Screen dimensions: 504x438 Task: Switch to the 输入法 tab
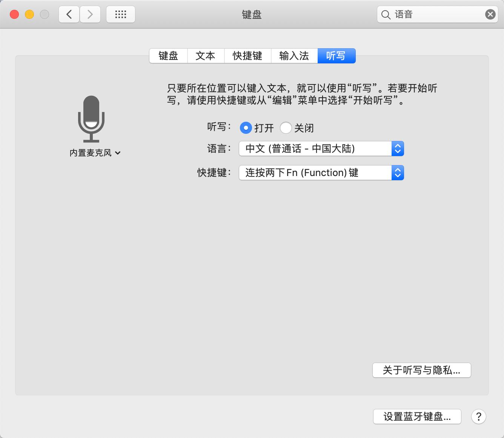[294, 55]
